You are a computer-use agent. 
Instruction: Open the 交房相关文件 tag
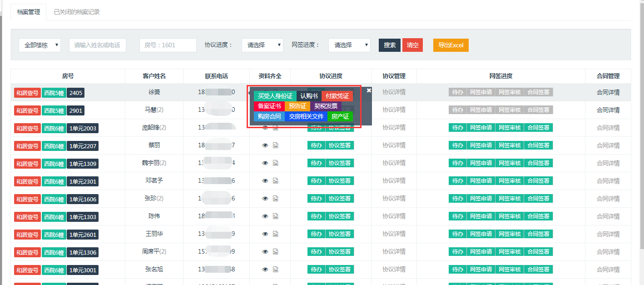(x=306, y=116)
